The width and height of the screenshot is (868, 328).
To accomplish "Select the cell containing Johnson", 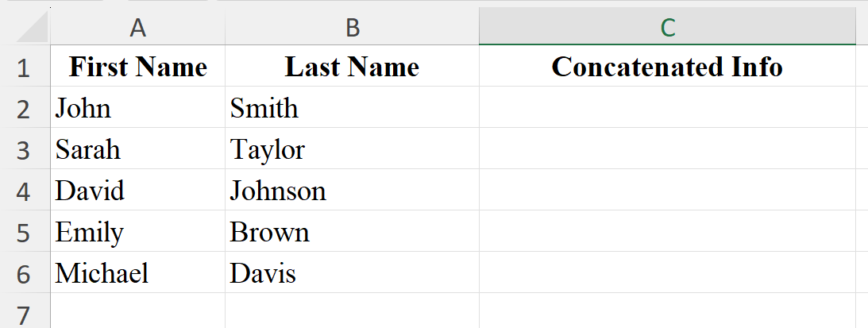I will 352,191.
